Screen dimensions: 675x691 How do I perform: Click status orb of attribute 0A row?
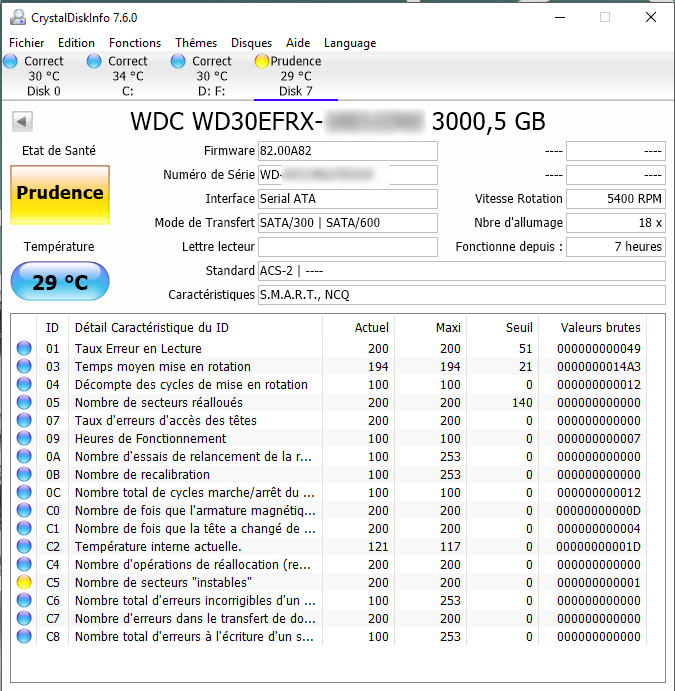24,457
